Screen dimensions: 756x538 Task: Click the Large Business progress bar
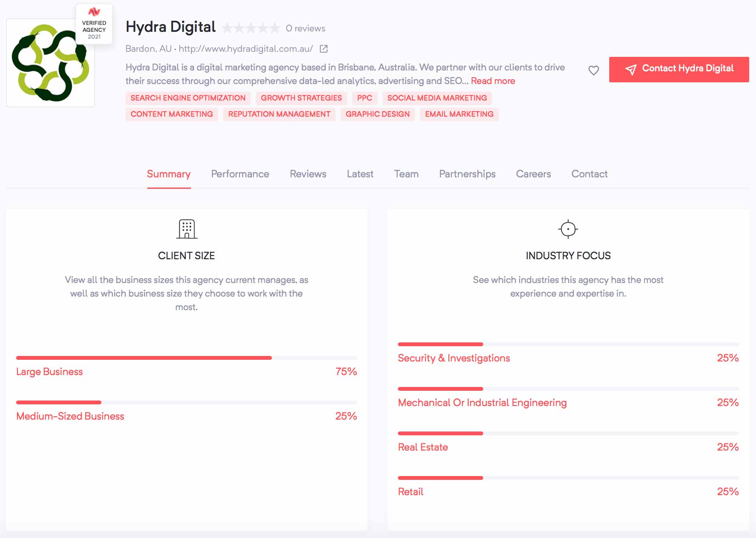(186, 358)
